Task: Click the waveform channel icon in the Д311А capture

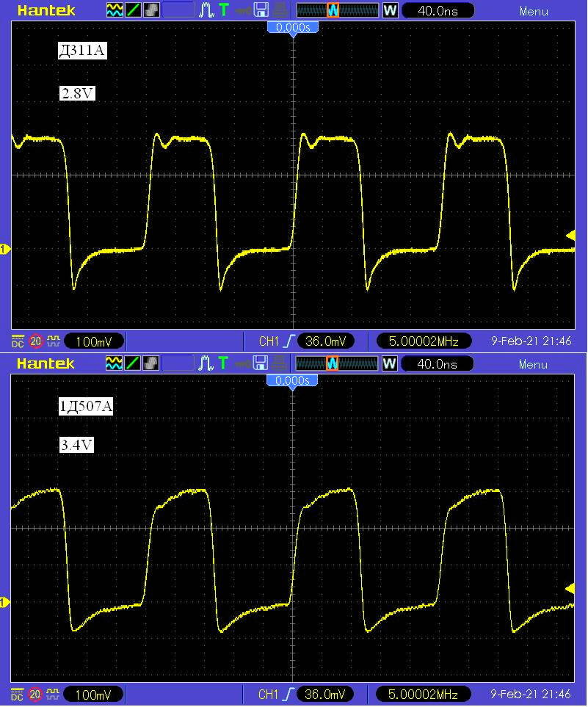Action: tap(115, 10)
